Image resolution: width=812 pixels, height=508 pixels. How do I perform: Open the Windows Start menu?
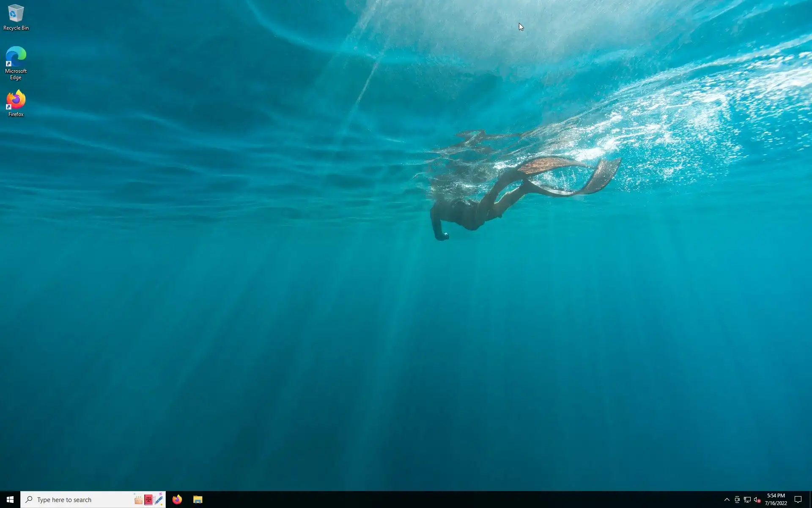click(10, 500)
